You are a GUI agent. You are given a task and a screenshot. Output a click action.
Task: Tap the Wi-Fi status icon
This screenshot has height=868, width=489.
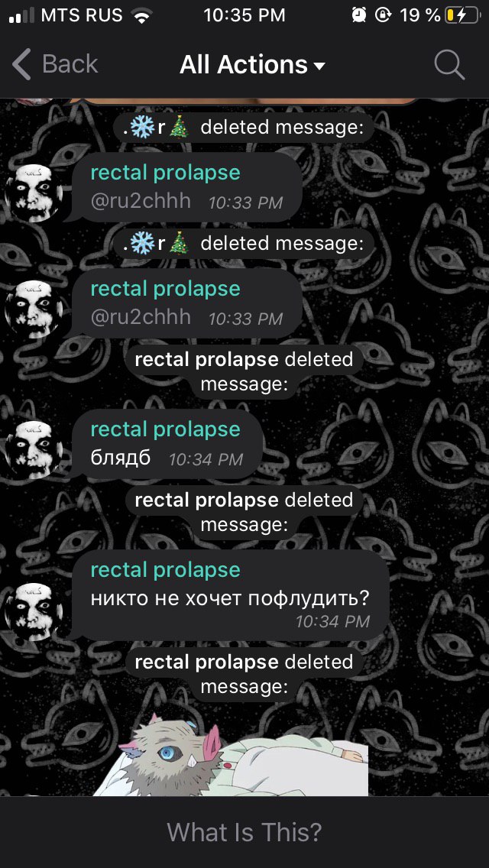pyautogui.click(x=144, y=15)
